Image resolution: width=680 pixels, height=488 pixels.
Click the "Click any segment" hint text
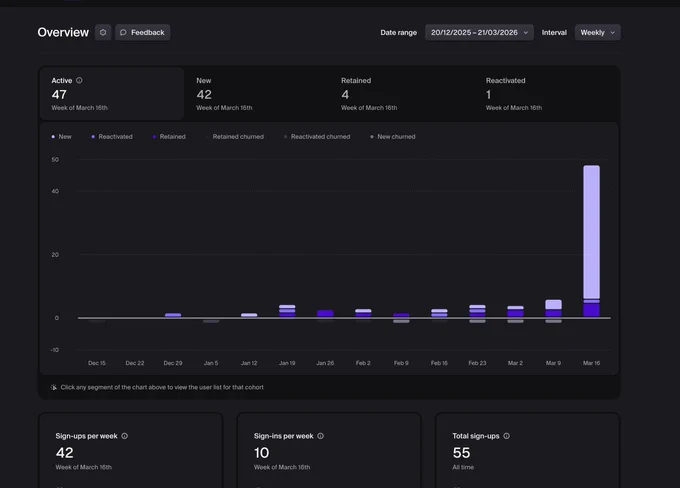pos(162,387)
